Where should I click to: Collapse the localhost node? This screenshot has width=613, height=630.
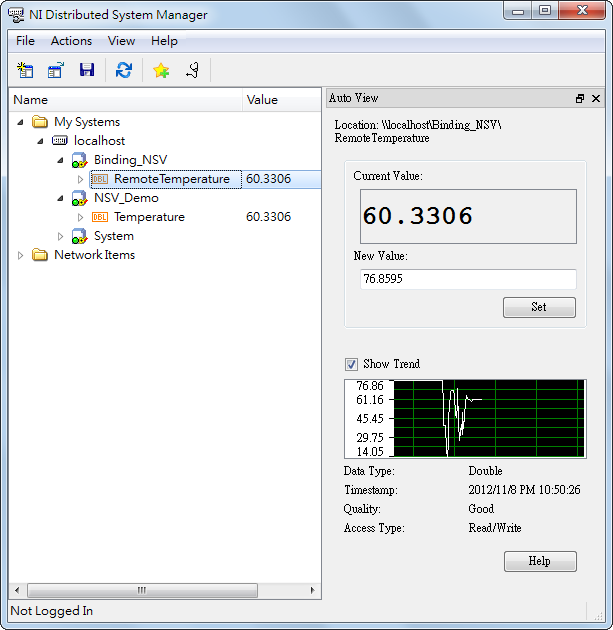pyautogui.click(x=40, y=141)
